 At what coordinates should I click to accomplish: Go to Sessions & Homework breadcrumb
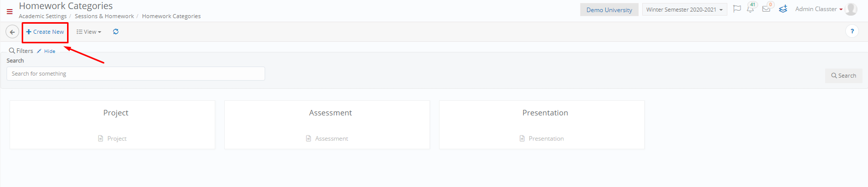(x=104, y=16)
